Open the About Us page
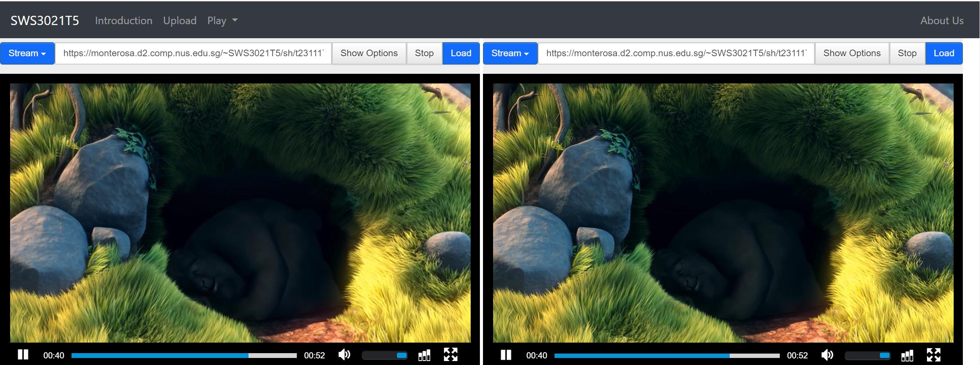 pos(942,21)
